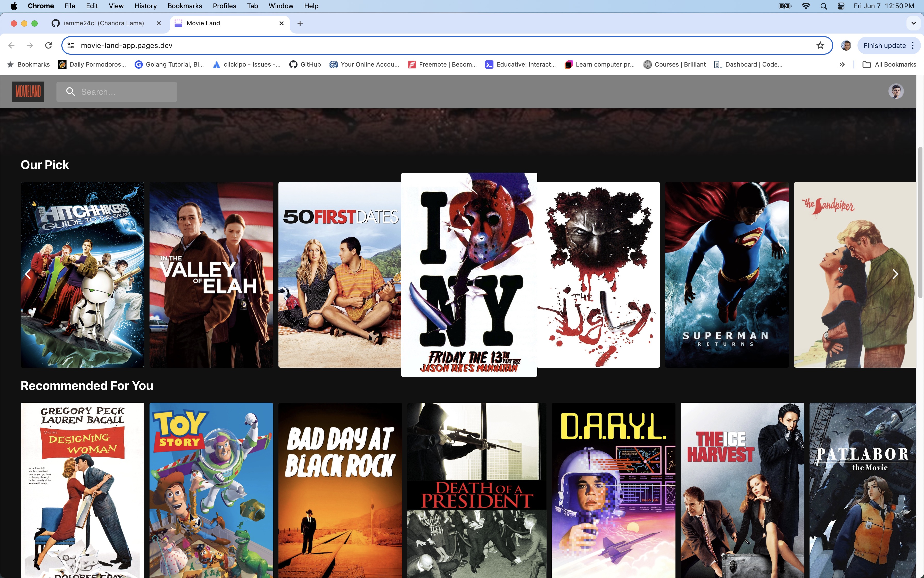
Task: Open Daily Pormodoros bookmark
Action: point(92,65)
